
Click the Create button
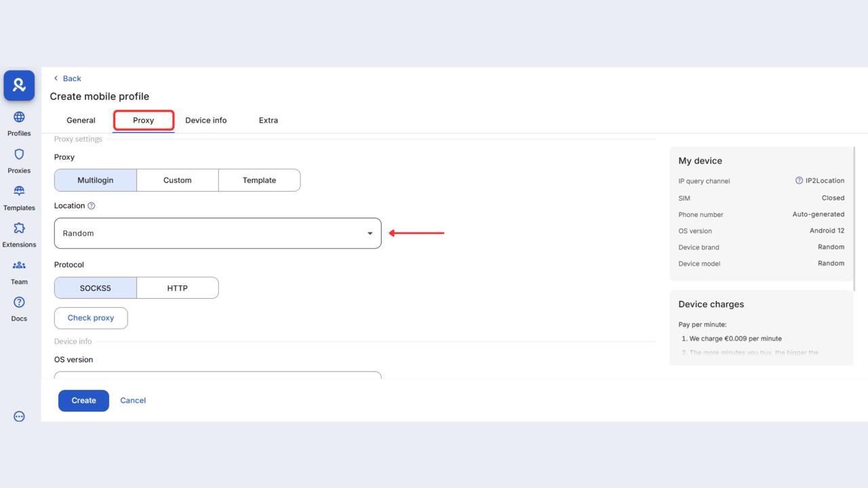click(83, 400)
